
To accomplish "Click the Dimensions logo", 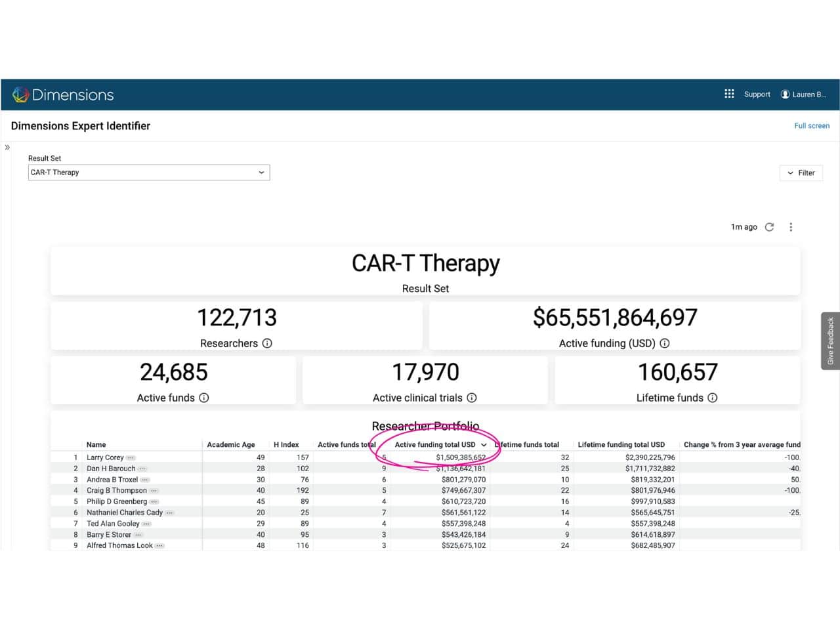I will tap(63, 94).
